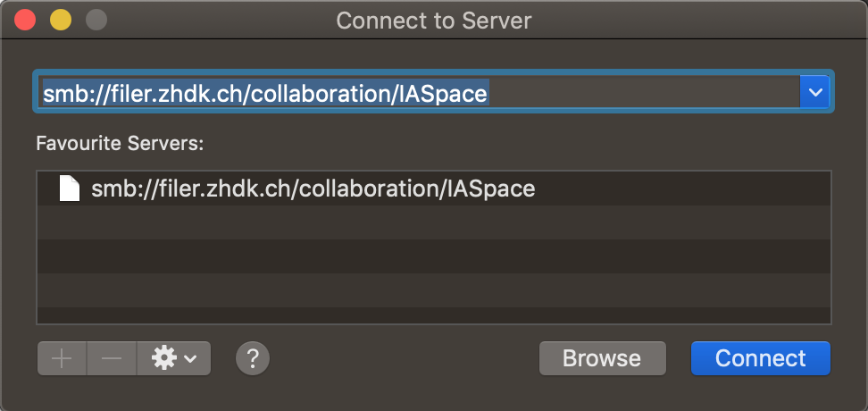Image resolution: width=868 pixels, height=411 pixels.
Task: Minimize the dialog with the yellow button
Action: tap(61, 20)
